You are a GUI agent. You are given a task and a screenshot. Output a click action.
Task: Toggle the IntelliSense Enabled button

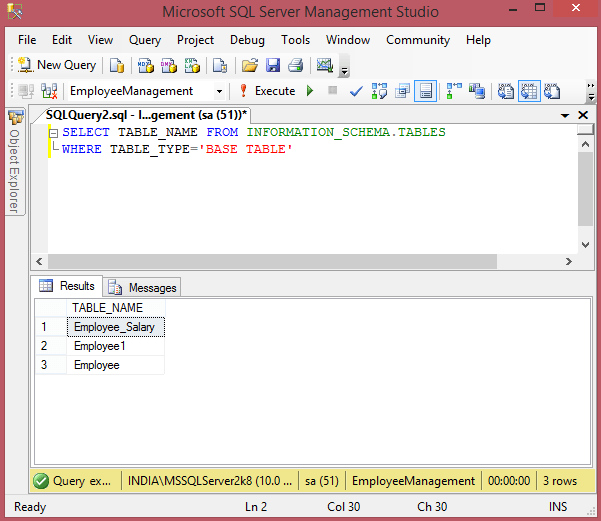(x=425, y=91)
